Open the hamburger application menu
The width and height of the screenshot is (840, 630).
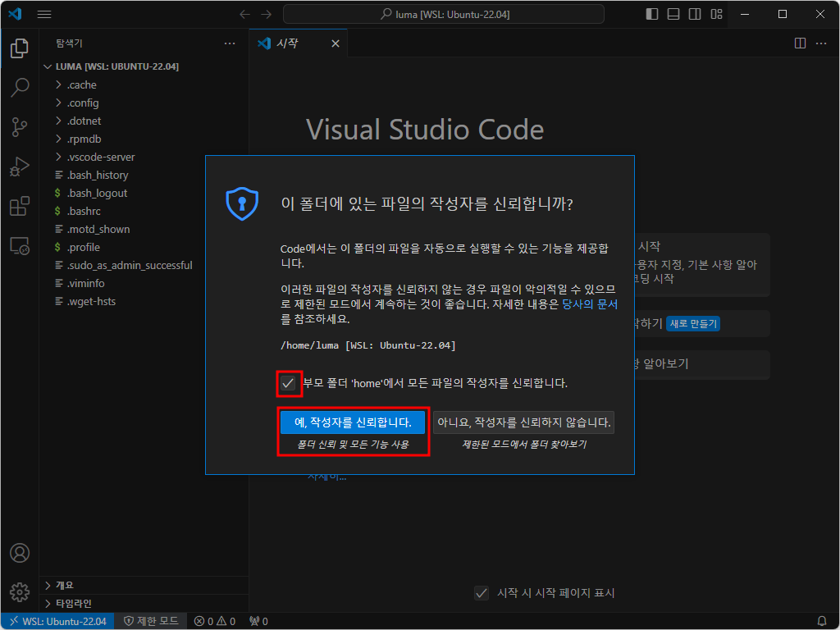(44, 15)
